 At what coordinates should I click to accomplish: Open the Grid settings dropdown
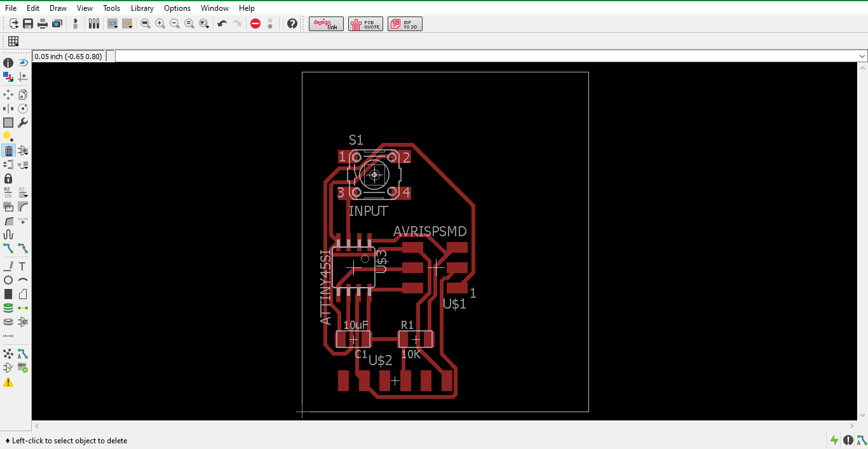[x=13, y=41]
